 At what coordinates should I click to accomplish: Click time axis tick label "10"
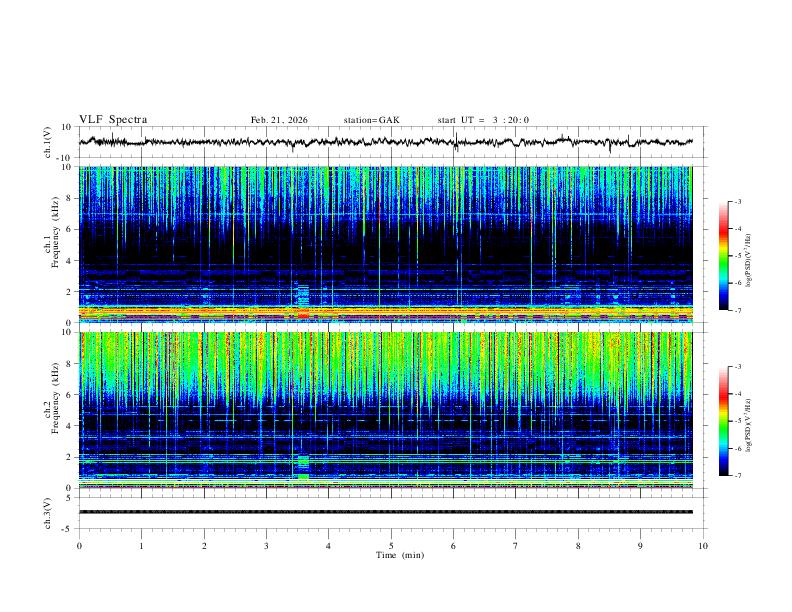click(703, 546)
